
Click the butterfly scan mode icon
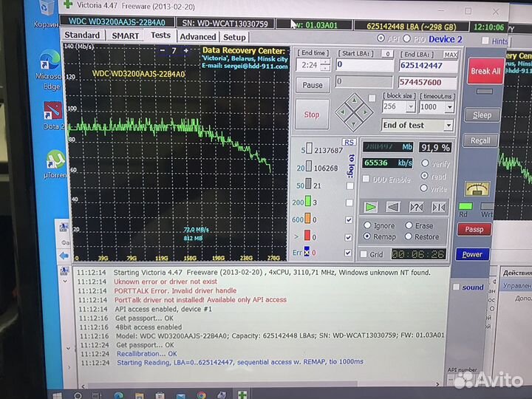(x=439, y=207)
